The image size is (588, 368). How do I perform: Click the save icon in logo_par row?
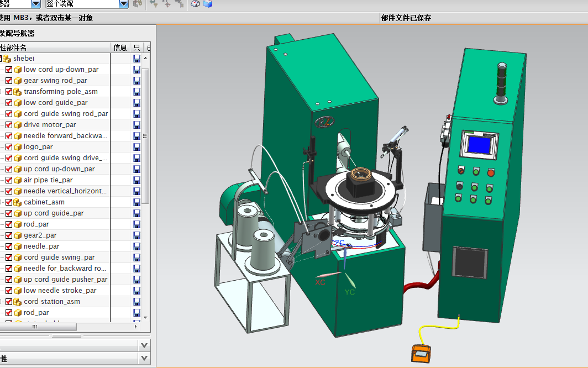[x=136, y=147]
